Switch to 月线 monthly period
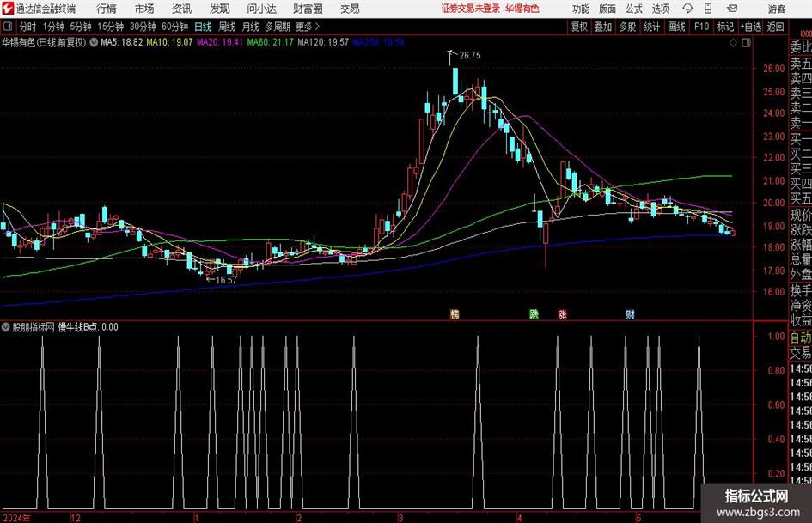The width and height of the screenshot is (812, 523). pyautogui.click(x=251, y=27)
